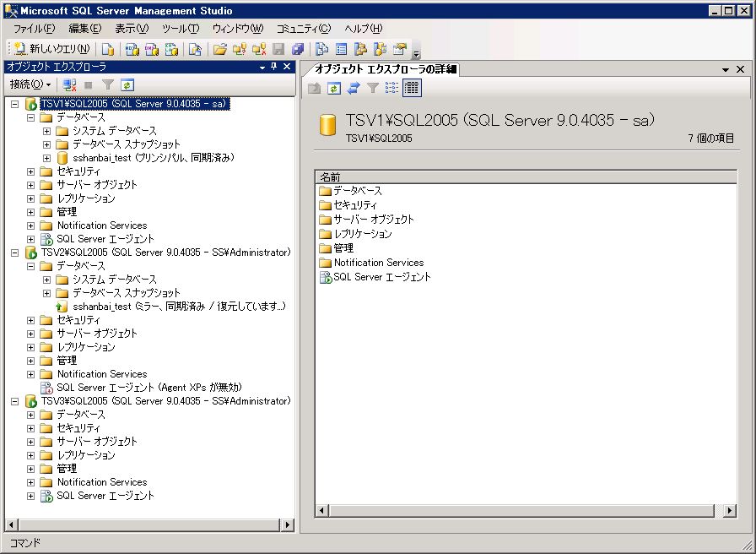Expand sshanbai_test principal database node

(46, 158)
